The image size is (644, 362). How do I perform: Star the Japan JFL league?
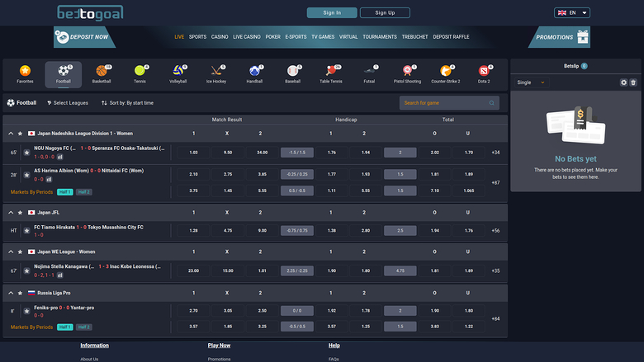pyautogui.click(x=20, y=213)
